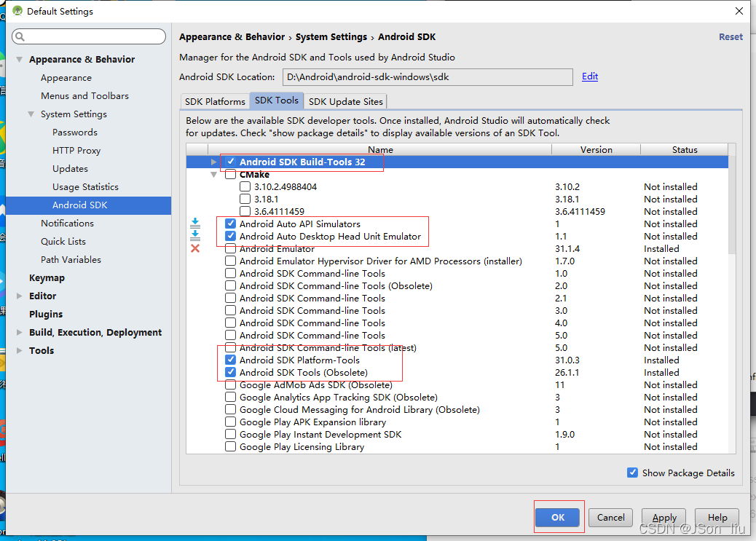Click the settings search field

89,36
